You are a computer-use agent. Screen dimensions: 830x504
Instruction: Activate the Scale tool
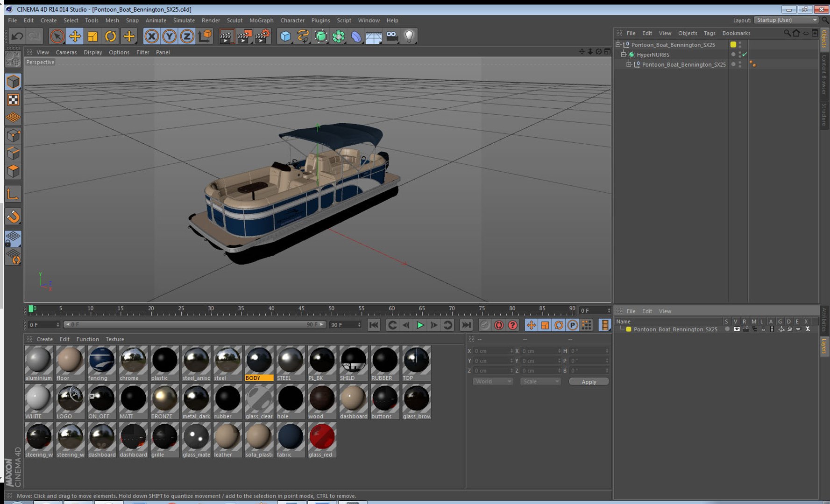coord(92,36)
